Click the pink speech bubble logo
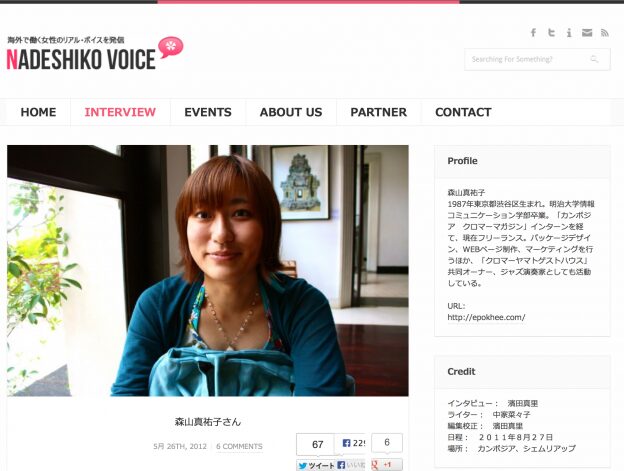624x471 pixels. point(171,47)
